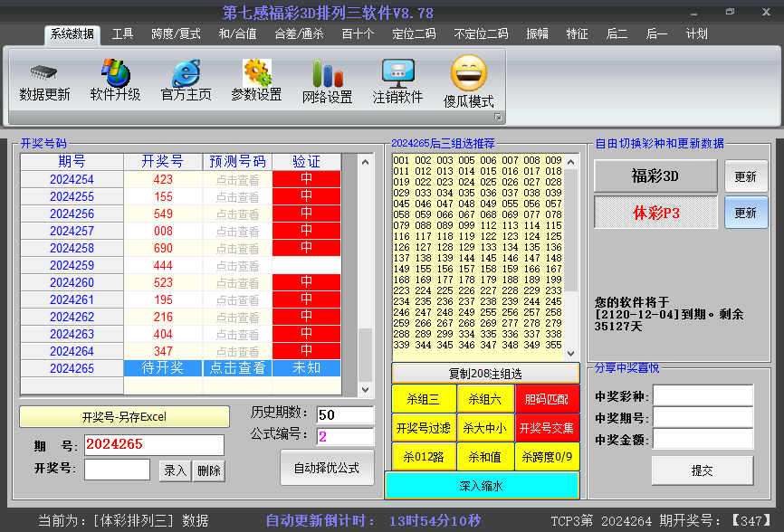Focus the 中奖彩种 input field
784x532 pixels.
pos(703,395)
